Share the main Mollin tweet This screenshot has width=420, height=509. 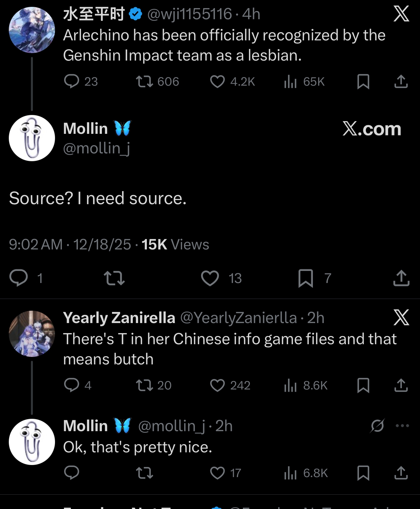[x=401, y=278]
